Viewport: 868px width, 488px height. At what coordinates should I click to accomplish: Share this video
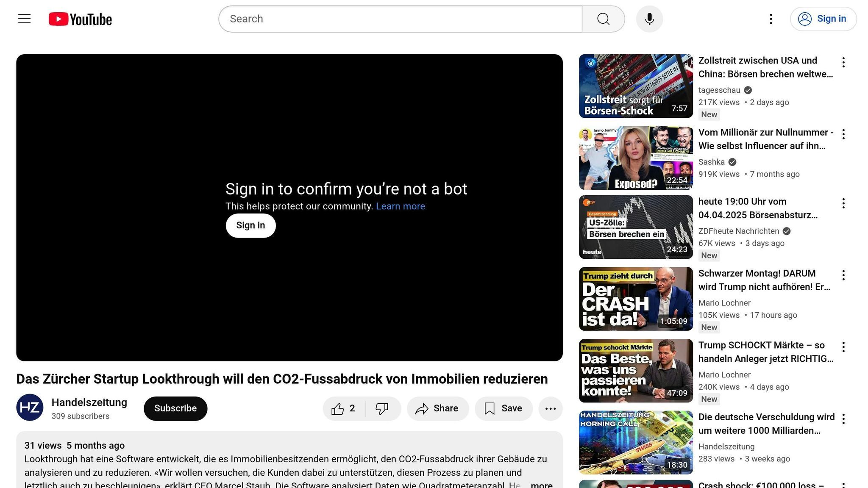(x=438, y=409)
